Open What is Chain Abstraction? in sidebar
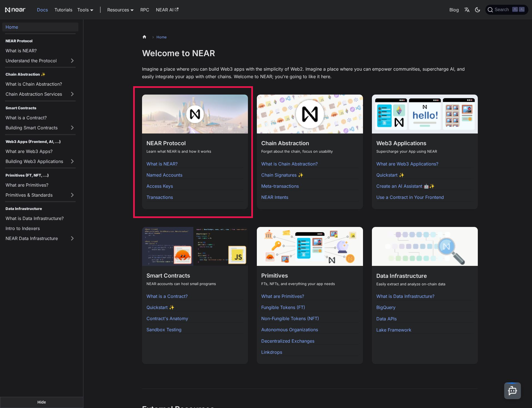The height and width of the screenshot is (408, 532). coord(34,84)
